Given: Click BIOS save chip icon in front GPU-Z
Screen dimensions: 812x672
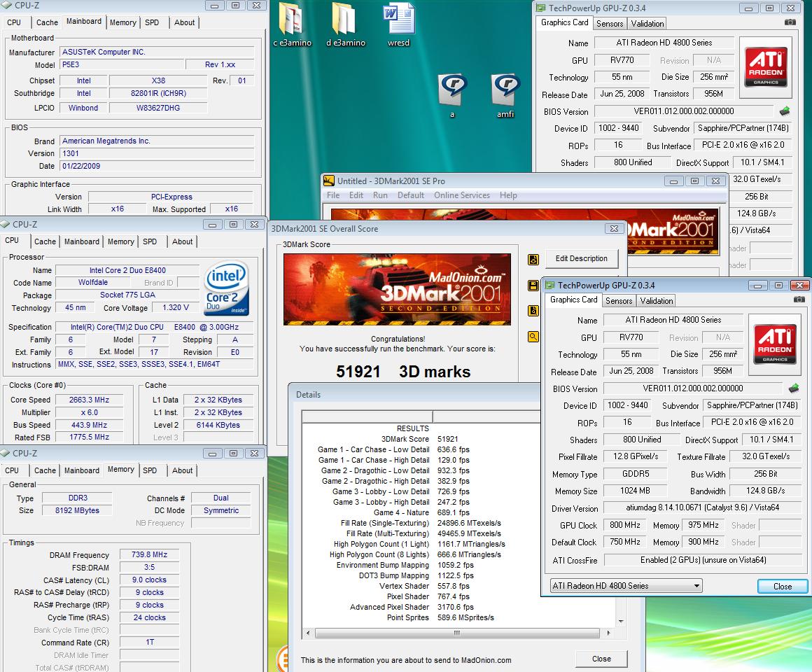Looking at the screenshot, I should tap(793, 388).
